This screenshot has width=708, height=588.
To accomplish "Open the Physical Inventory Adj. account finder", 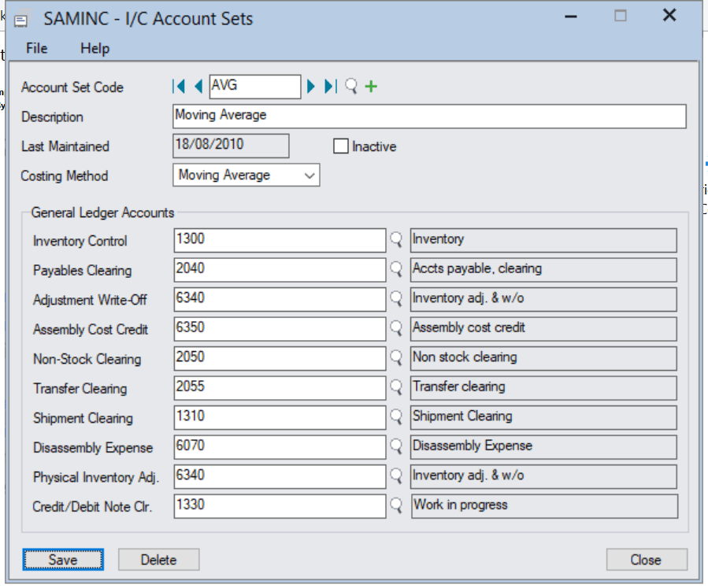I will click(396, 476).
